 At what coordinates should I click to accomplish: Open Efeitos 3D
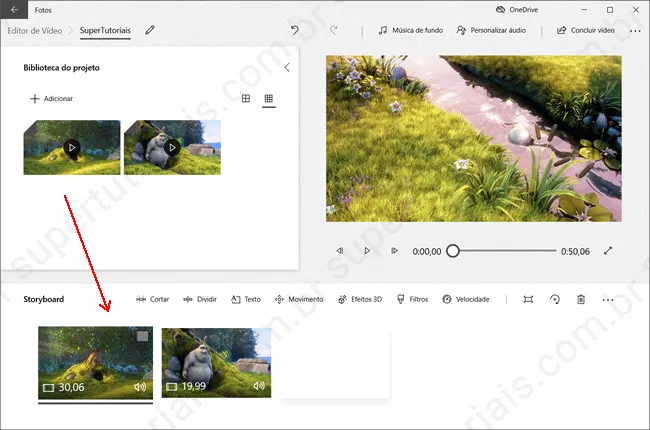coord(360,299)
